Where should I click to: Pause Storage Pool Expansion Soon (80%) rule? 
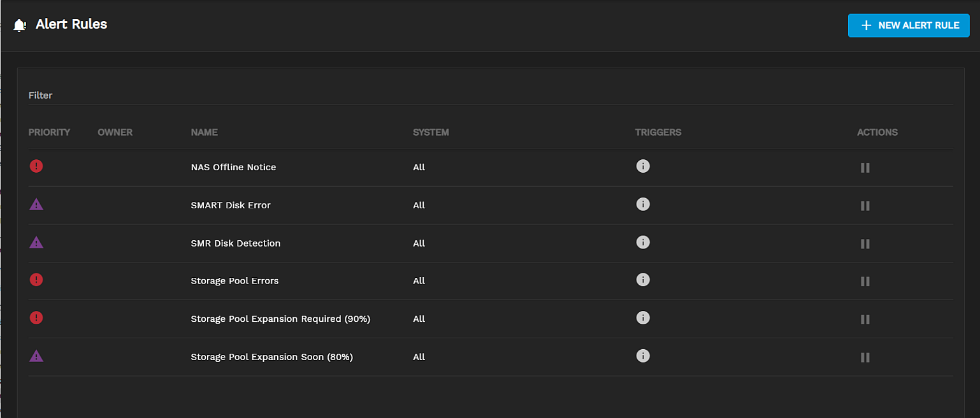tap(865, 357)
